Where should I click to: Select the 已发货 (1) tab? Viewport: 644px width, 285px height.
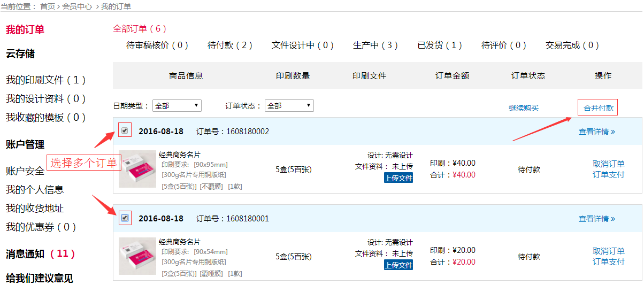pyautogui.click(x=440, y=45)
